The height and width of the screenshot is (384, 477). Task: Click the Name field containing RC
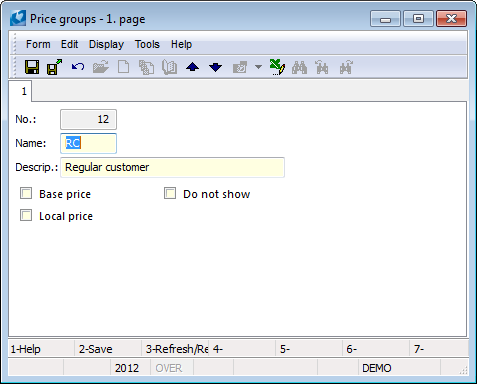pos(88,143)
